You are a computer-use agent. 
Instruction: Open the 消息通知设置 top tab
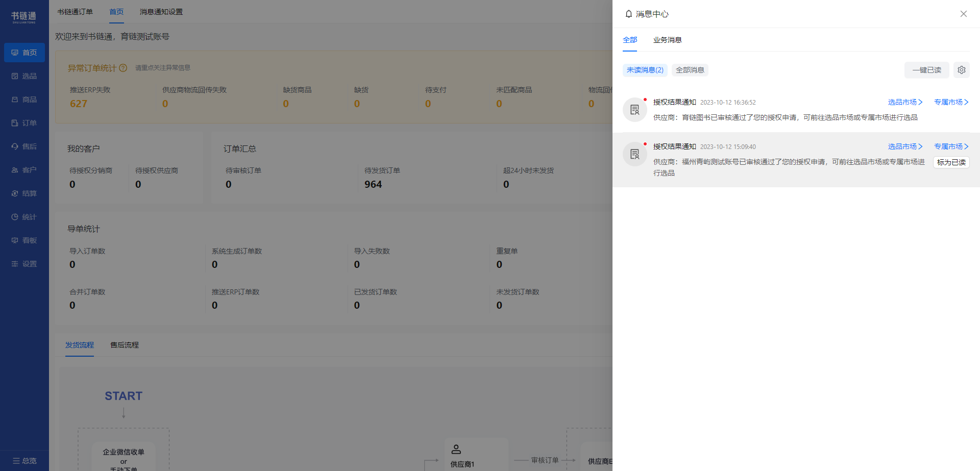[x=161, y=12]
